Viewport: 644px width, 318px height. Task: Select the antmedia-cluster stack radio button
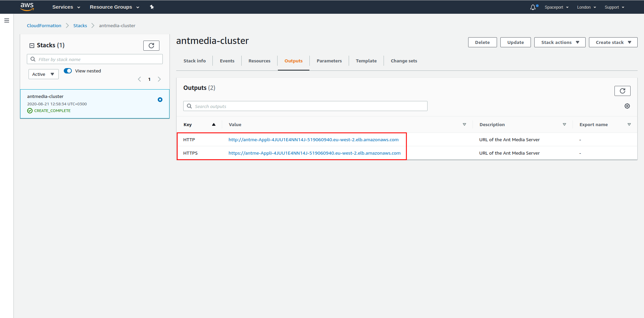pos(160,100)
